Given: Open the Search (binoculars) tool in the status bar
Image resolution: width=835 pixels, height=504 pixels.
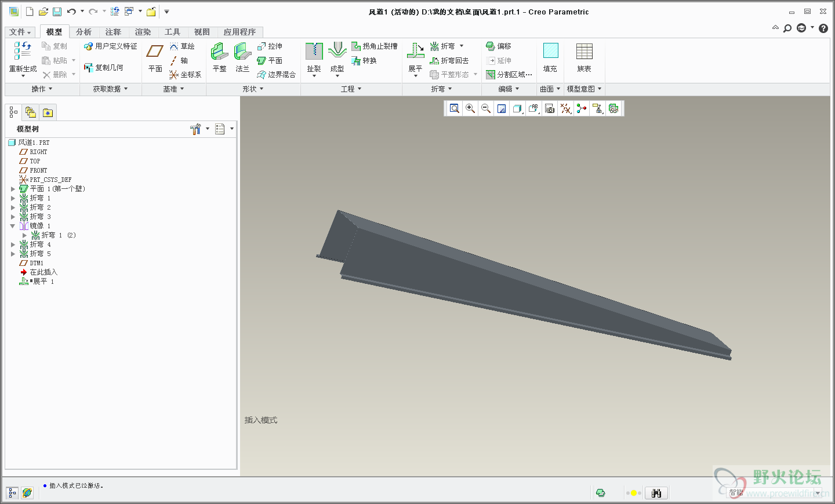Looking at the screenshot, I should coord(656,493).
